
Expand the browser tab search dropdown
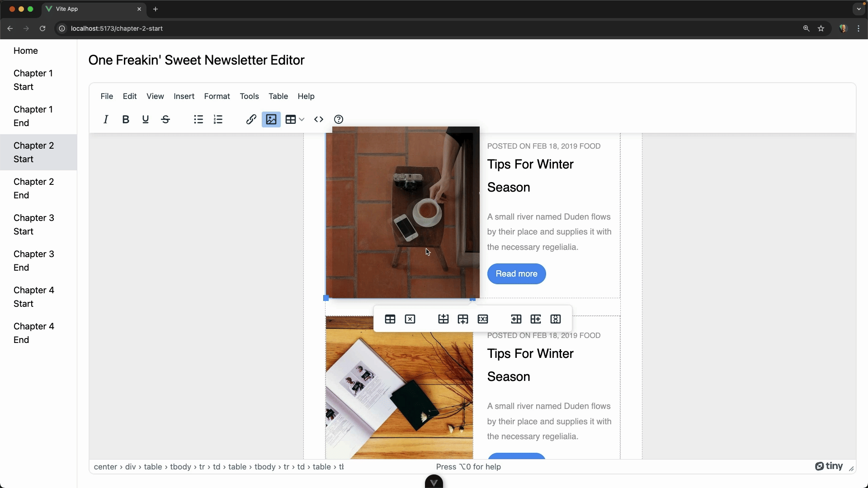point(859,9)
